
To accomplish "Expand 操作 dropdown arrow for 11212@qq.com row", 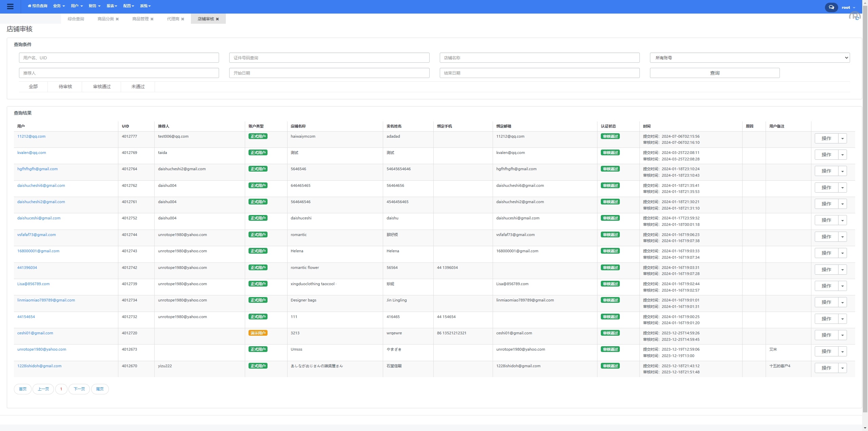I will [x=843, y=138].
